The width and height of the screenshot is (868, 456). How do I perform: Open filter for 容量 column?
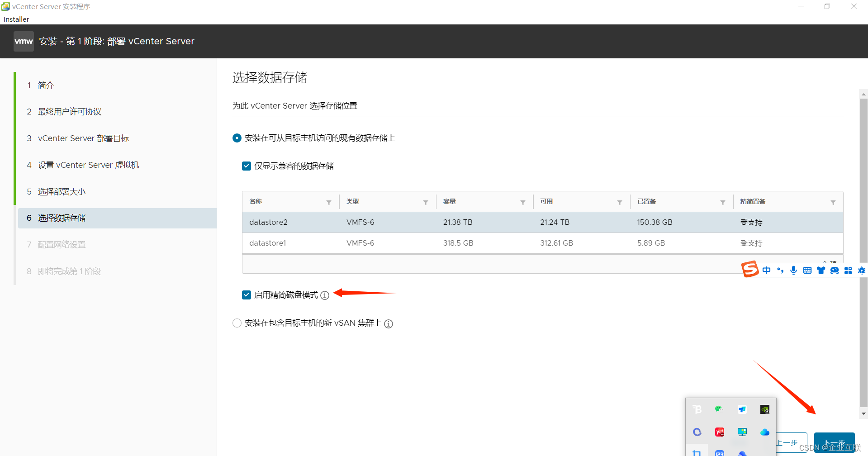523,202
